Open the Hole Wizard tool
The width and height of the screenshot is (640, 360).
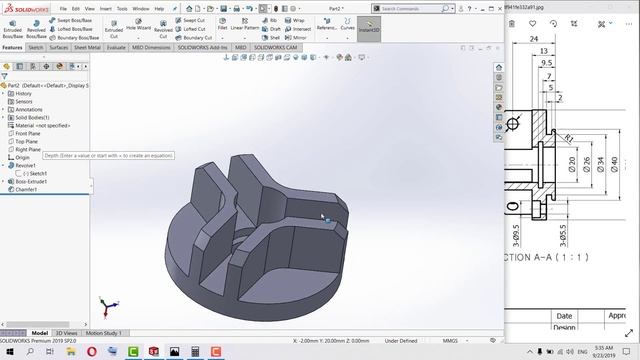138,25
